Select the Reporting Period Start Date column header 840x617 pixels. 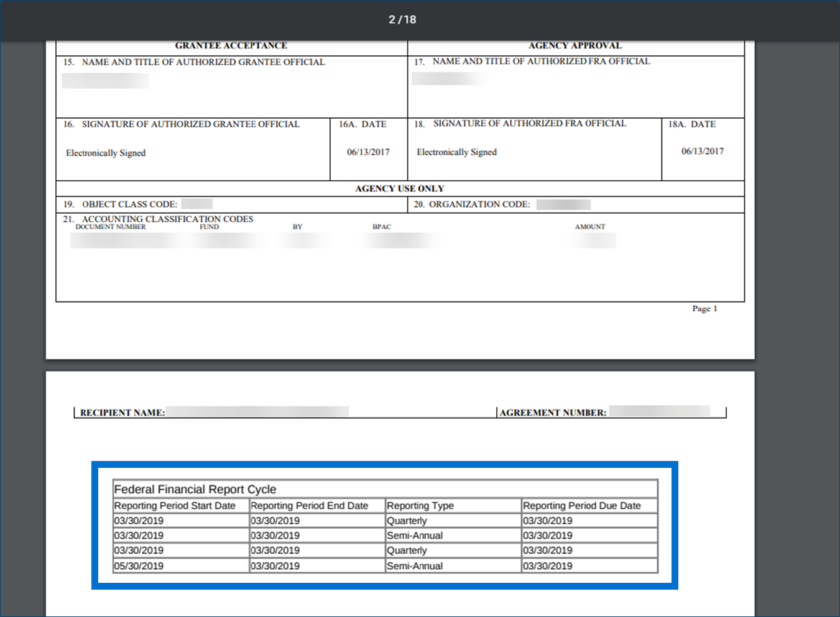[175, 506]
